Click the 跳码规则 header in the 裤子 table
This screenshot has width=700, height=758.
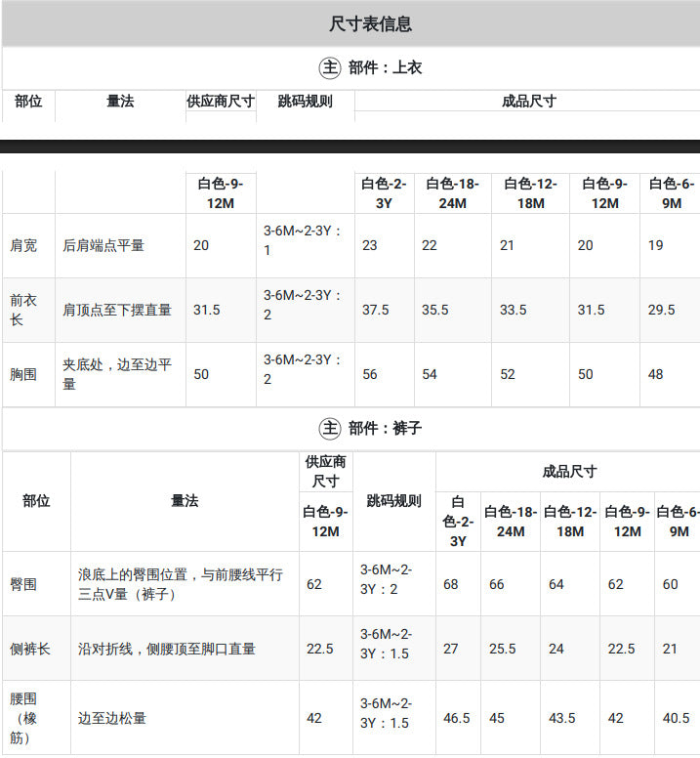coord(393,501)
